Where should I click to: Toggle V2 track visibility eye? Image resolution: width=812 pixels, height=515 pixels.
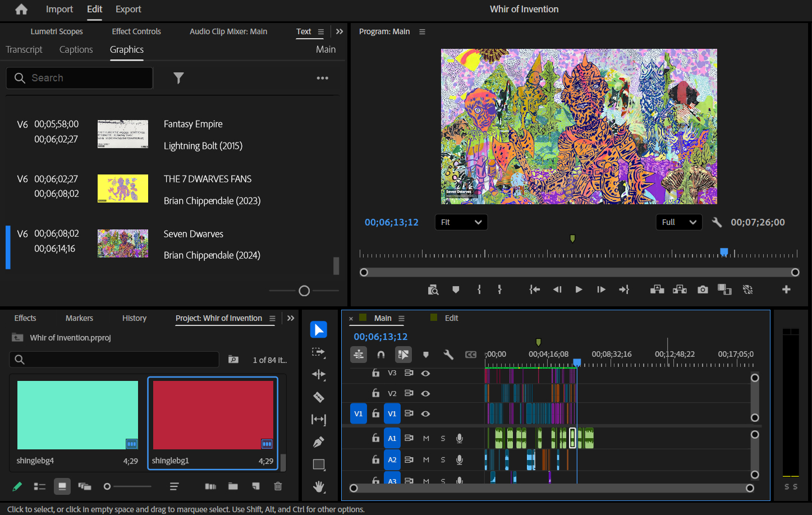click(426, 393)
